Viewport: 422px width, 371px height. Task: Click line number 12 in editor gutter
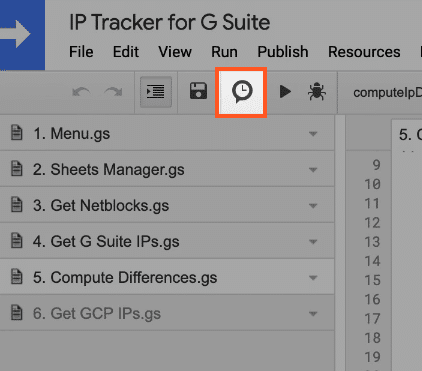[372, 223]
